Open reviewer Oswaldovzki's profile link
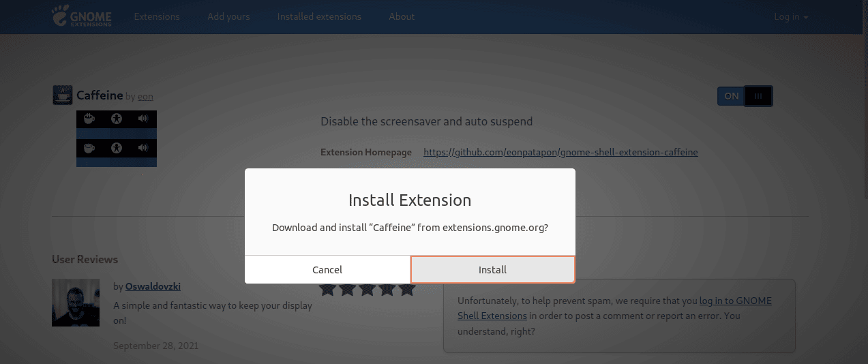 153,286
